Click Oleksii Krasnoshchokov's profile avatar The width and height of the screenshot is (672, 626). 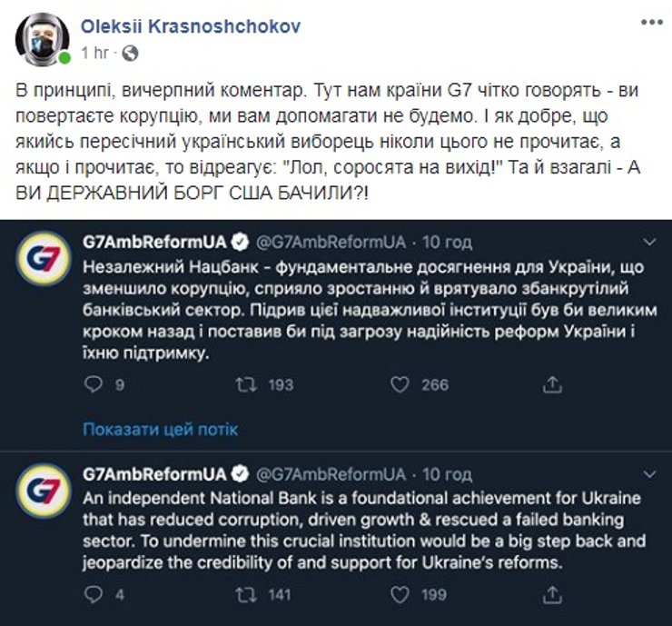pyautogui.click(x=41, y=37)
